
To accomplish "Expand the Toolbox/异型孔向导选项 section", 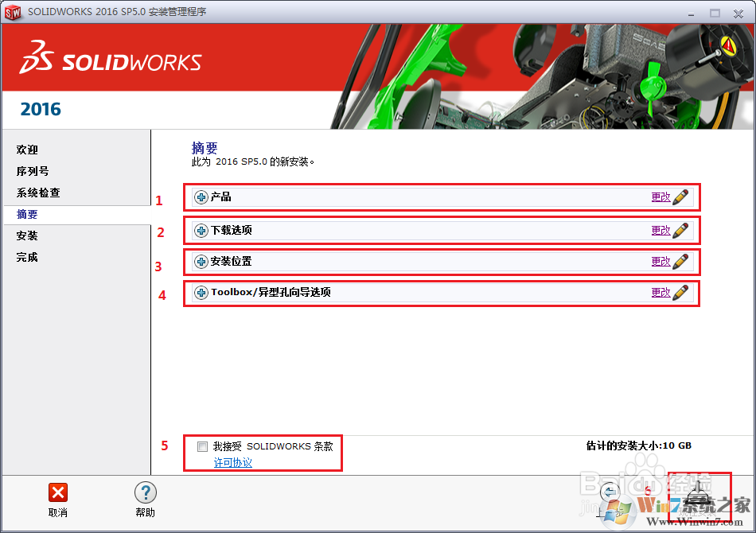I will [201, 293].
